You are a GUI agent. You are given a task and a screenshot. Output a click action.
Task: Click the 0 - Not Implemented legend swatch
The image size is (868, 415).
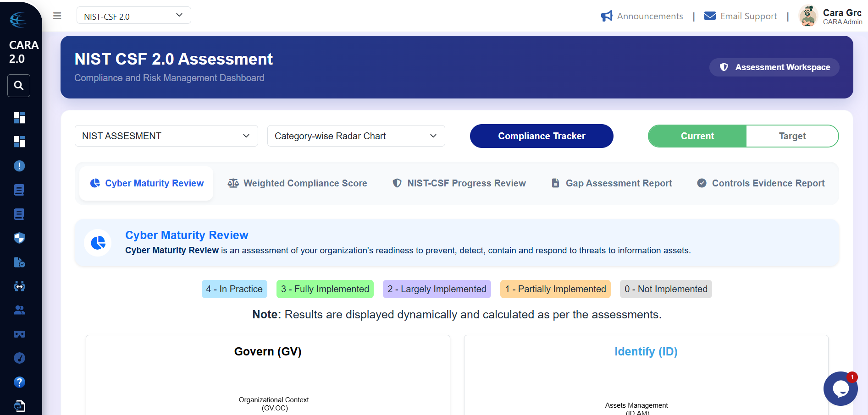point(666,289)
